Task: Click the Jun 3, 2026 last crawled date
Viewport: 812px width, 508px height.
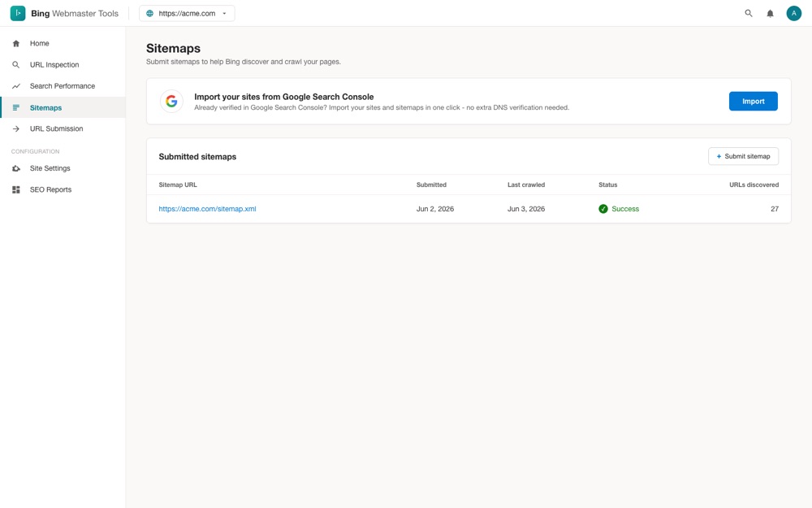Action: point(526,209)
